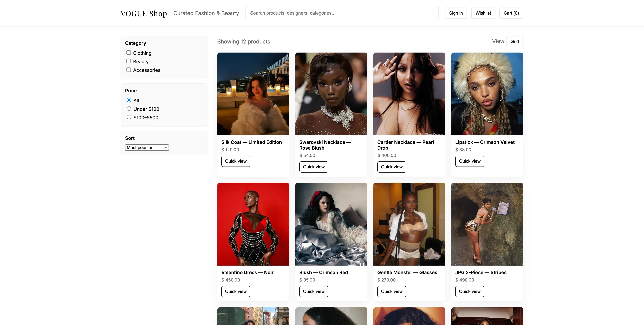
Task: Enable the Beauty category filter
Action: [x=129, y=61]
